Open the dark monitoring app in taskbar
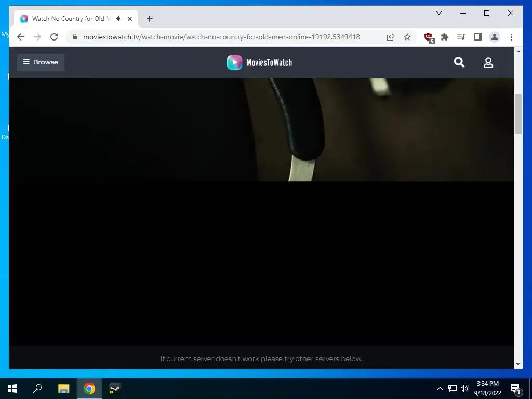This screenshot has height=399, width=532. [x=115, y=389]
